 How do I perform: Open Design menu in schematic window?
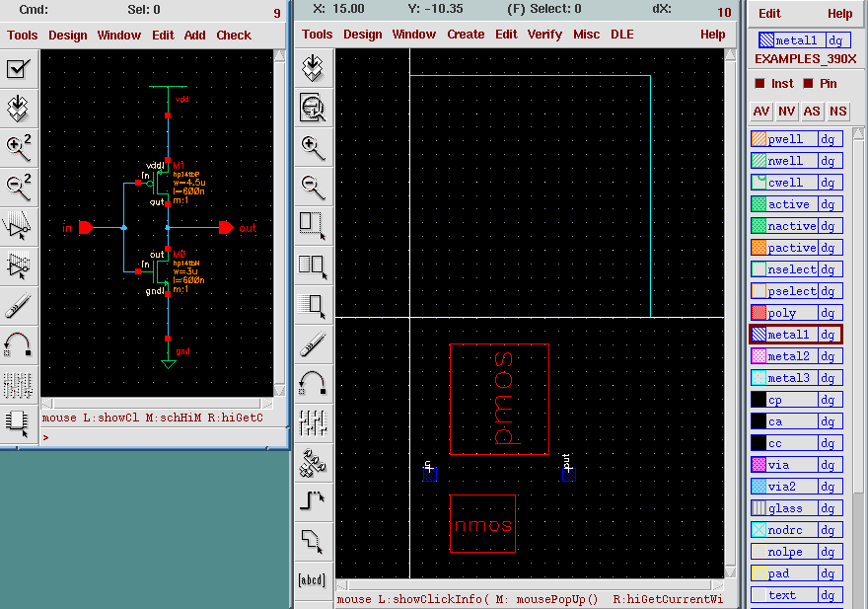(68, 36)
